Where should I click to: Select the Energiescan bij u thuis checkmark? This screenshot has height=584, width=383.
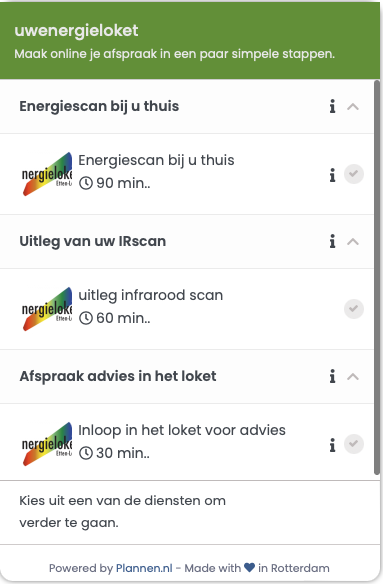click(354, 174)
